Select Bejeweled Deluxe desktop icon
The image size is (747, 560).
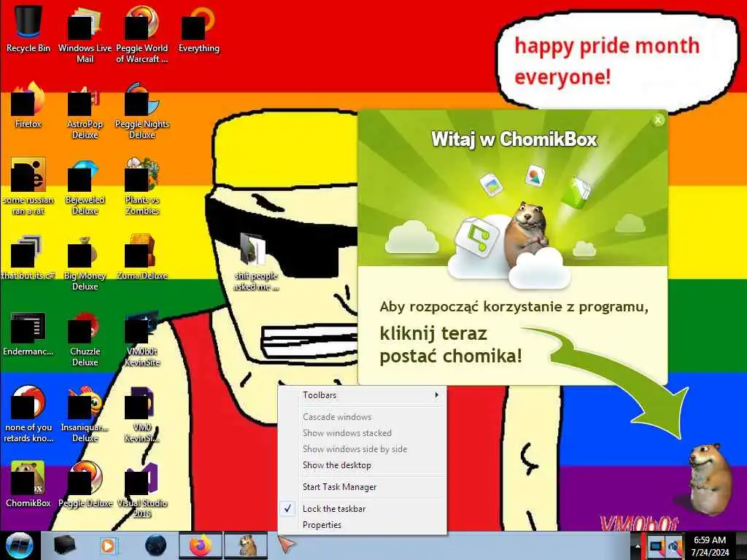click(85, 186)
